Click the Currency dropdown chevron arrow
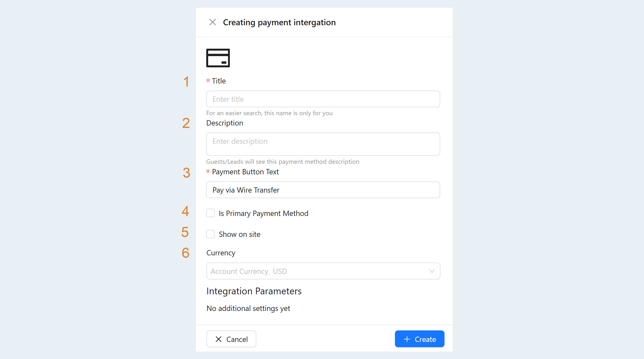 [x=432, y=271]
